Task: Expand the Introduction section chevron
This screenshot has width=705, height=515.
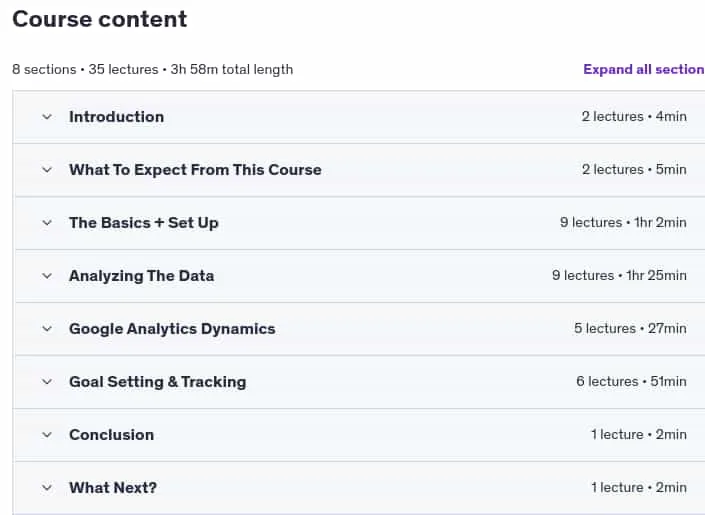Action: click(x=47, y=117)
